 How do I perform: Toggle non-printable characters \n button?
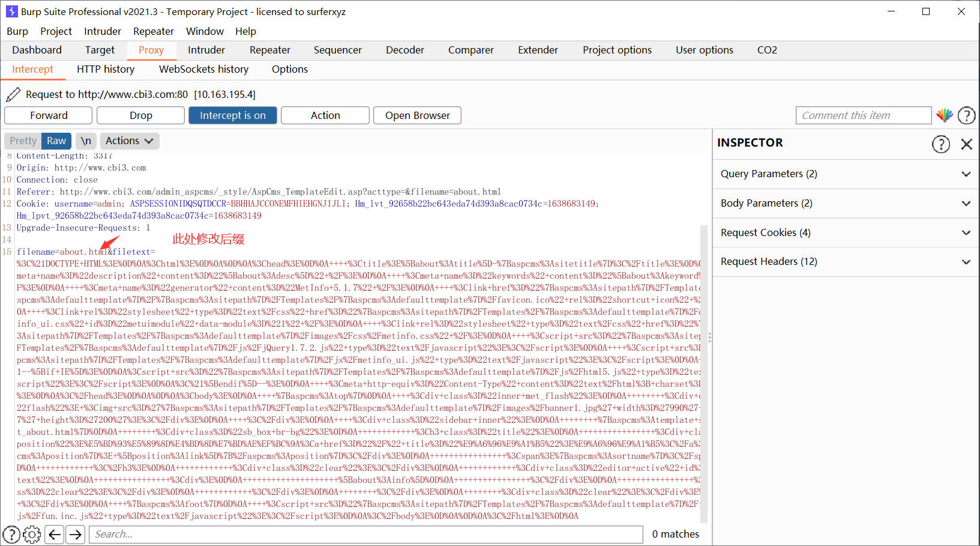pos(86,141)
